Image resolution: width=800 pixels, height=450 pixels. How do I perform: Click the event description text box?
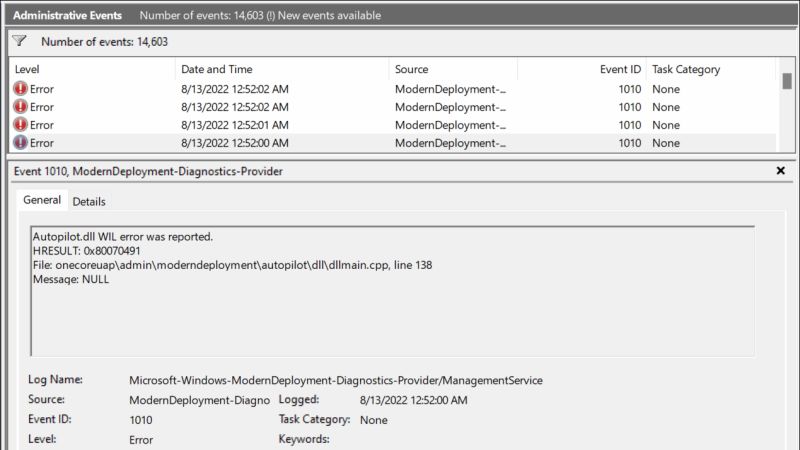392,291
